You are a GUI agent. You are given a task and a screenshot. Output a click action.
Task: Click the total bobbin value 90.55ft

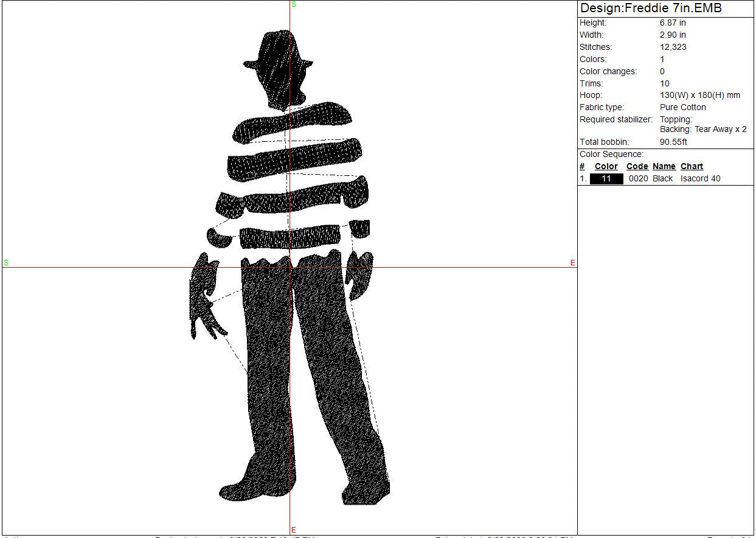(x=673, y=142)
